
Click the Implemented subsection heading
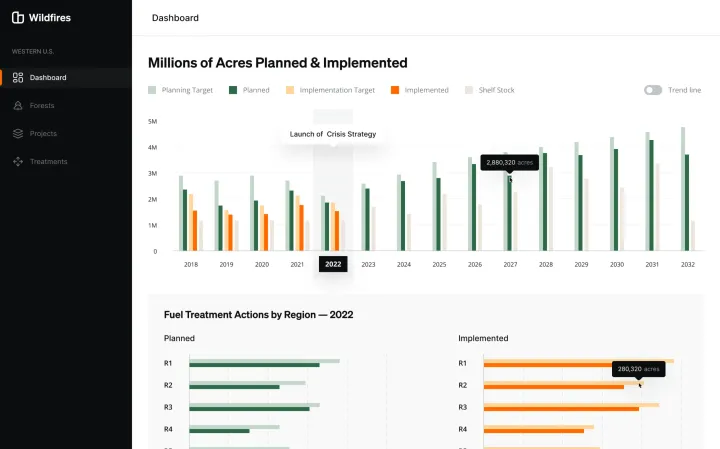483,338
